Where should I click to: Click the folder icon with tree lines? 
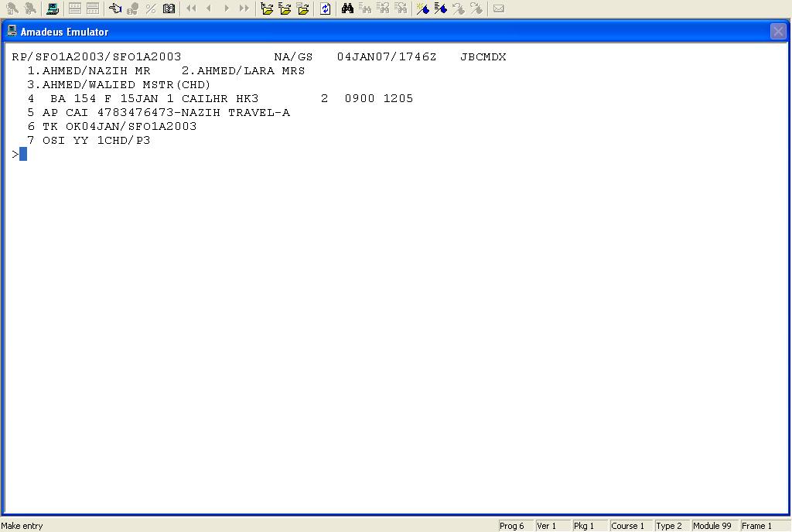267,9
